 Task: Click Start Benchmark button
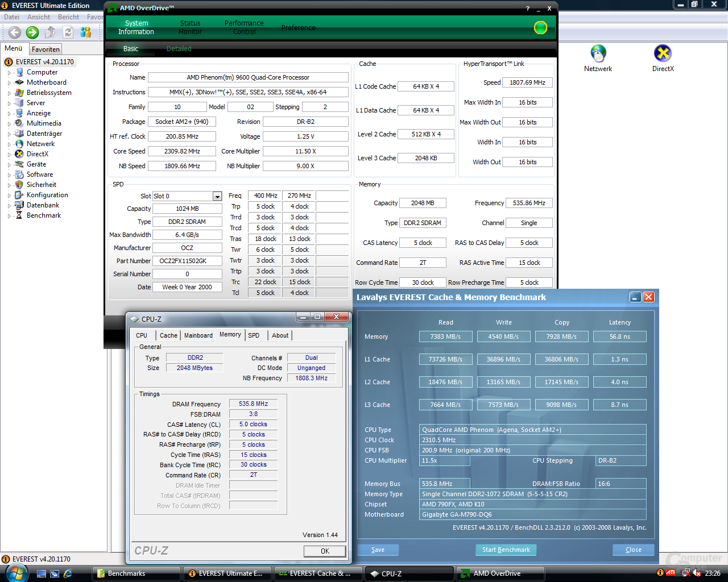(506, 550)
